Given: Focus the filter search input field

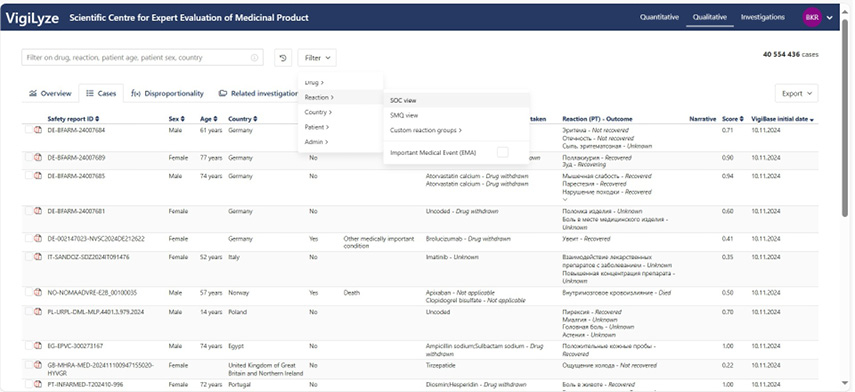Looking at the screenshot, I should [x=136, y=58].
